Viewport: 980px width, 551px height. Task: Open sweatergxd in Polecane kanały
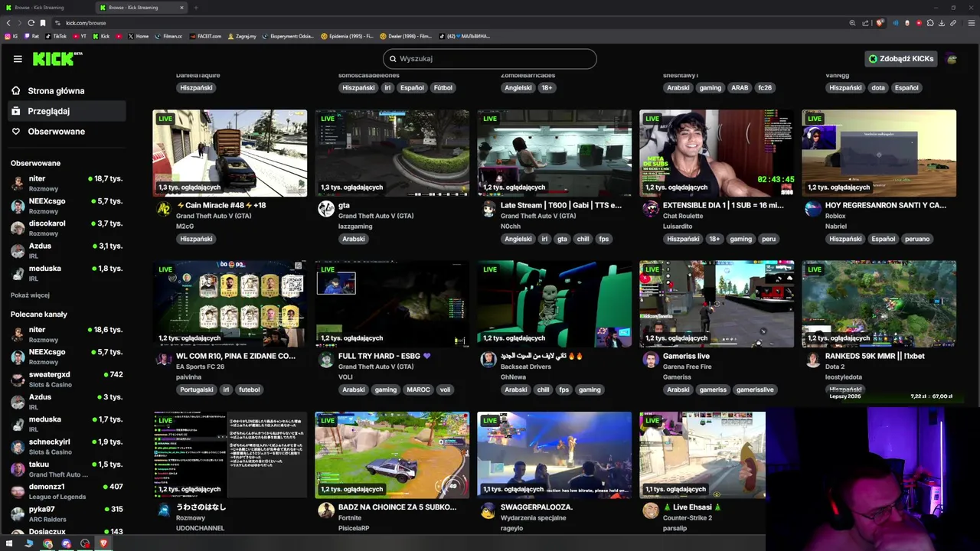(67, 379)
